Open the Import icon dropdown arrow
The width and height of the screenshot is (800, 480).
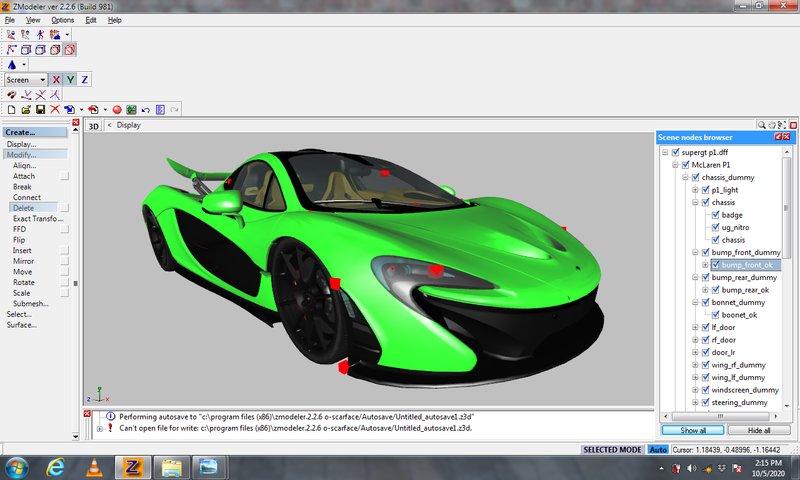pos(81,110)
